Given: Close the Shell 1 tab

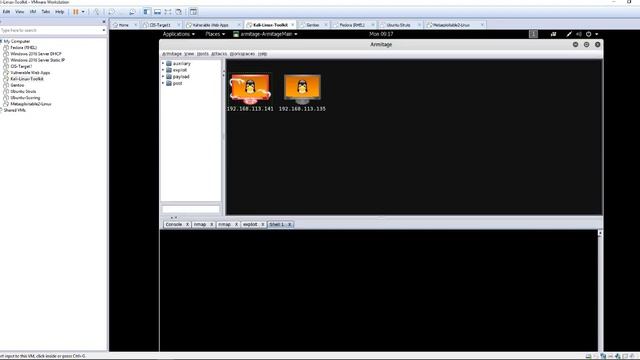Looking at the screenshot, I should 289,224.
